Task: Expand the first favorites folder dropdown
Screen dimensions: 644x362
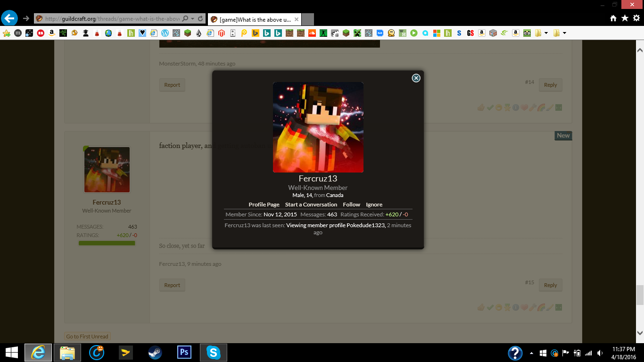Action: tap(546, 33)
